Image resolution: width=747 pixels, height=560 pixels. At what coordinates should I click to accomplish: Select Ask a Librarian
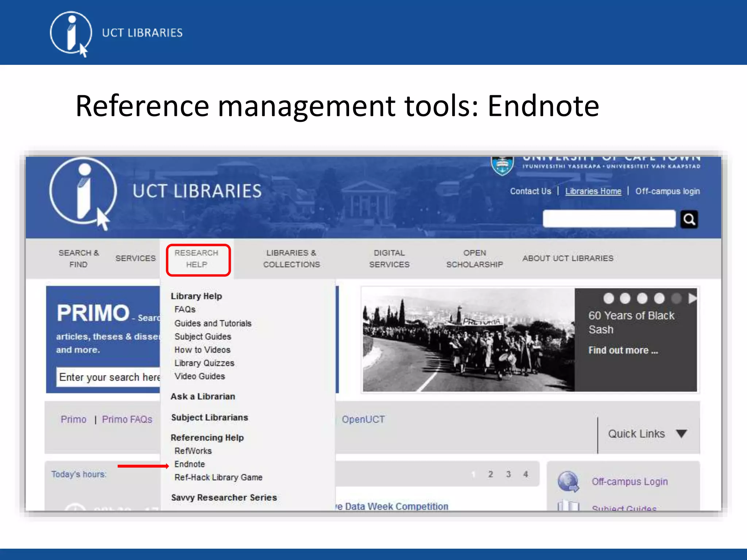pyautogui.click(x=203, y=396)
